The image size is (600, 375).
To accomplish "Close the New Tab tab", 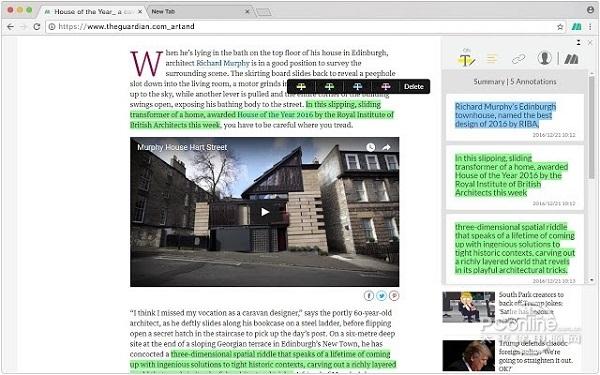I will (247, 12).
